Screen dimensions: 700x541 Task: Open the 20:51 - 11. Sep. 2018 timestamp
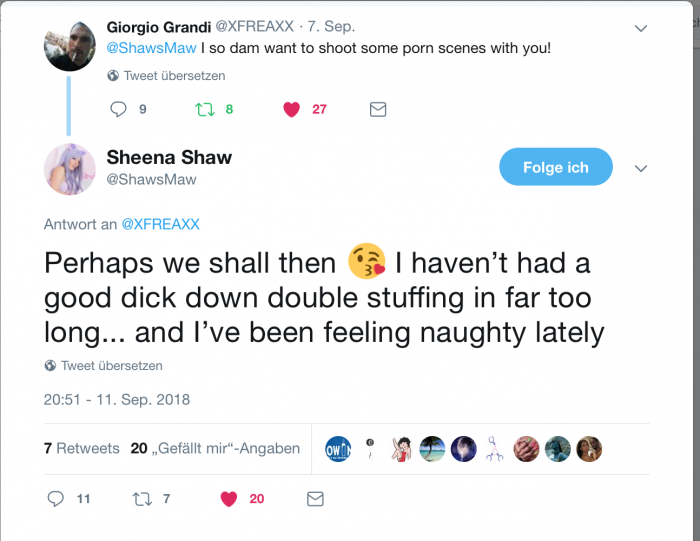coord(116,400)
